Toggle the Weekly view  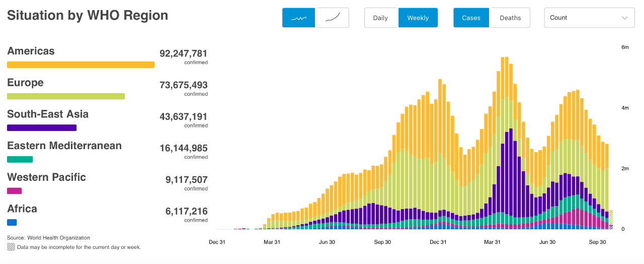[418, 18]
